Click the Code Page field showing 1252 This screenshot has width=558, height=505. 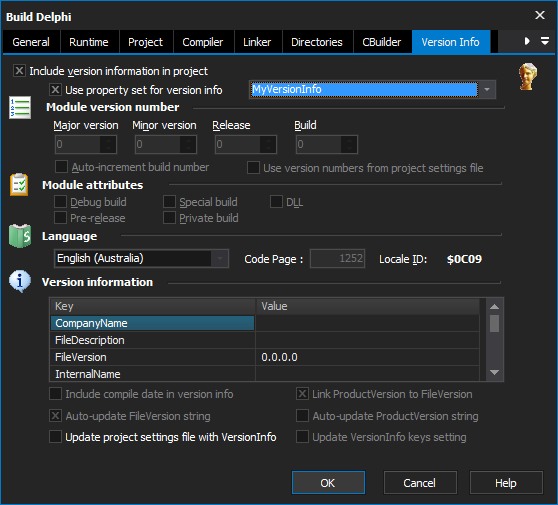point(337,258)
